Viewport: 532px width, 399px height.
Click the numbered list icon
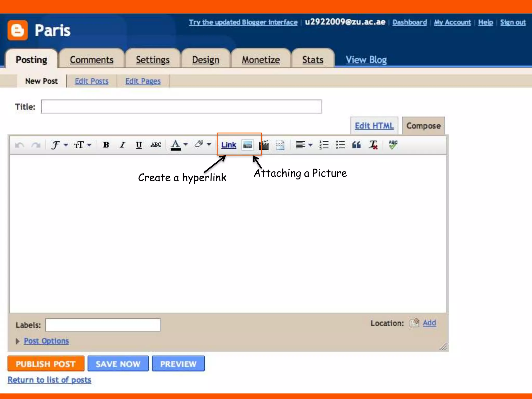324,145
